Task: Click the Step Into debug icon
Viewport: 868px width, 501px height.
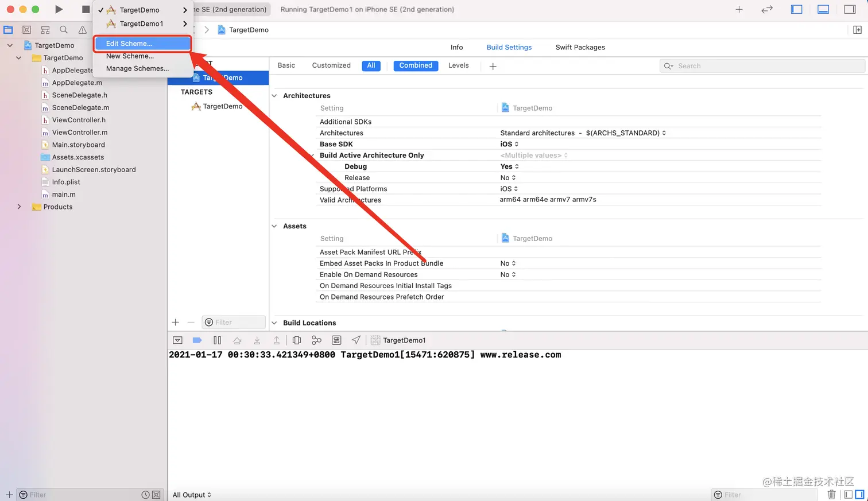Action: [x=257, y=340]
